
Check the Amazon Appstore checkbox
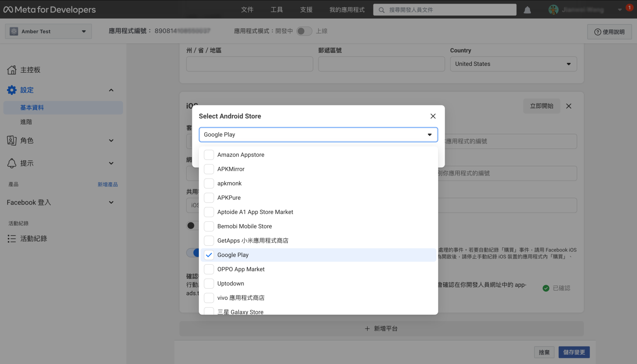[209, 155]
